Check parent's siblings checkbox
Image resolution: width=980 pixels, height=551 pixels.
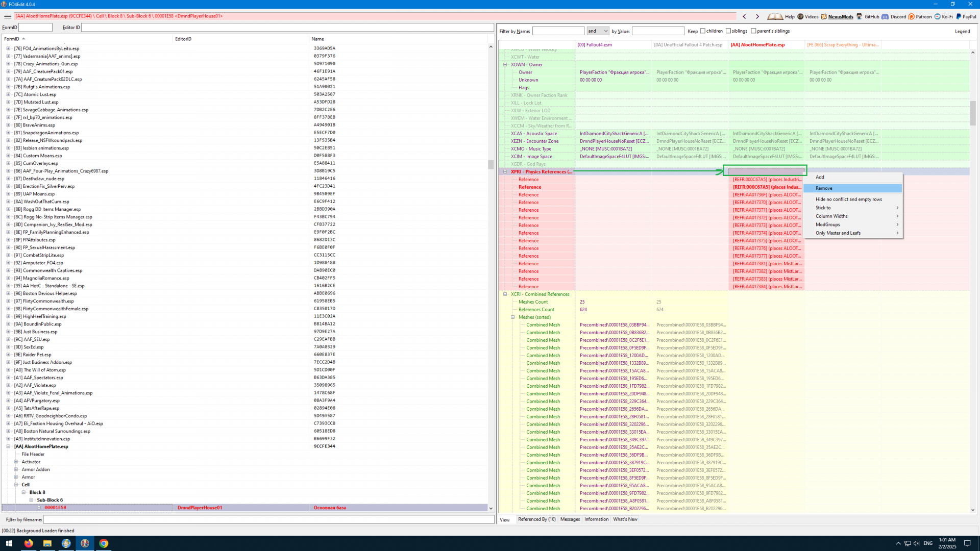tap(753, 31)
